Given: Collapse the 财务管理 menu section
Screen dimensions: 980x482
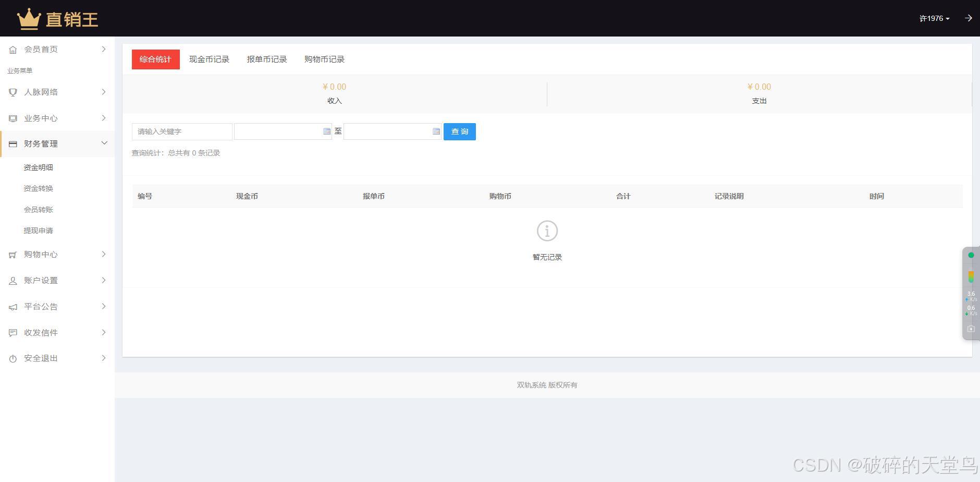Looking at the screenshot, I should click(x=104, y=143).
